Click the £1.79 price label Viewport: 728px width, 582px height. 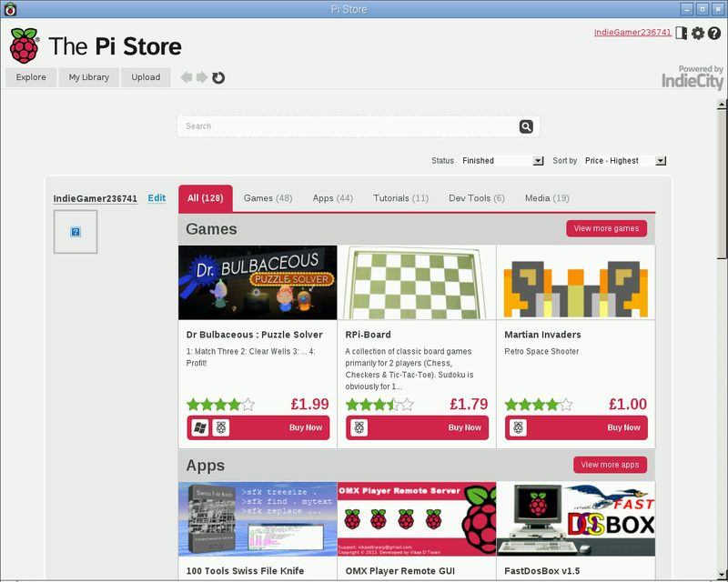point(469,405)
